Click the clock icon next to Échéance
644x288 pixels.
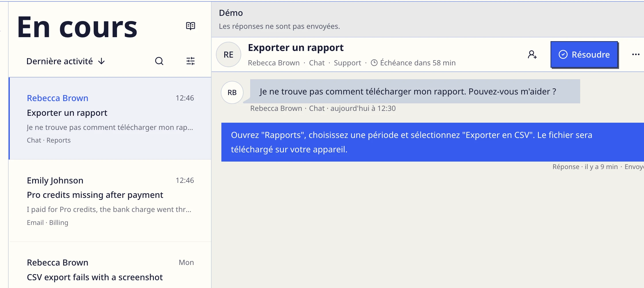coord(374,63)
